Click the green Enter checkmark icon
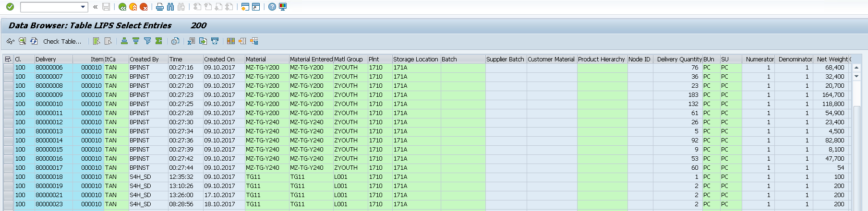The height and width of the screenshot is (211, 868). 10,7
